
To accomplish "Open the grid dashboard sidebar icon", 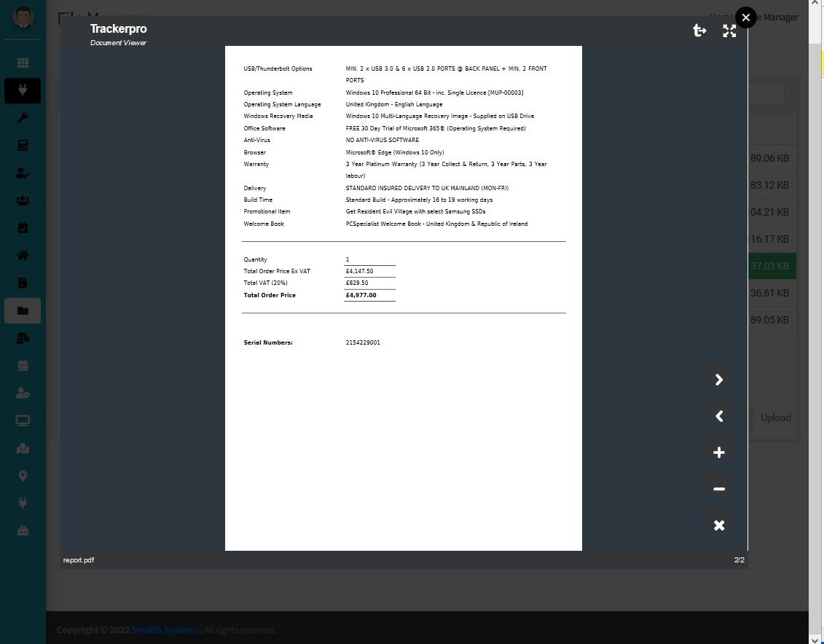I will [x=23, y=63].
